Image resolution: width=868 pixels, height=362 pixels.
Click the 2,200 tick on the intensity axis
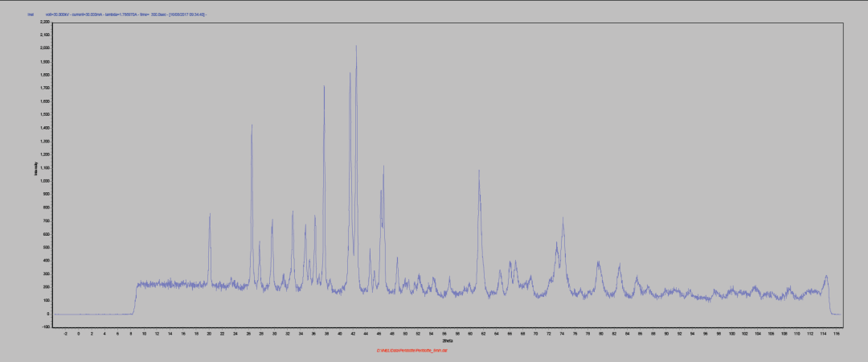(44, 22)
